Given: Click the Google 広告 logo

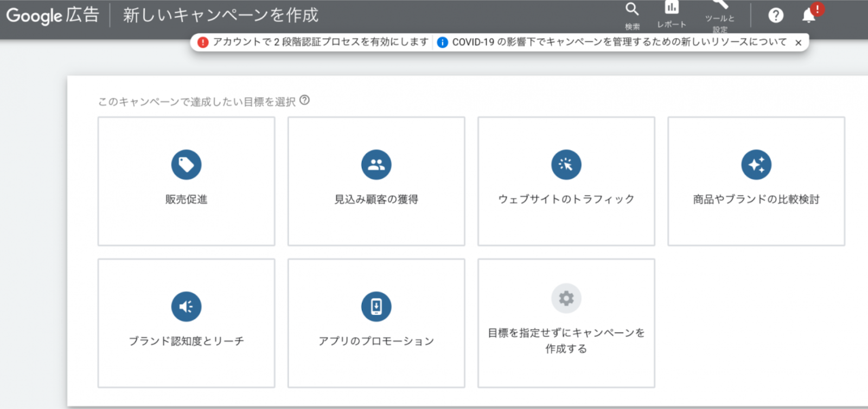Looking at the screenshot, I should (x=53, y=15).
